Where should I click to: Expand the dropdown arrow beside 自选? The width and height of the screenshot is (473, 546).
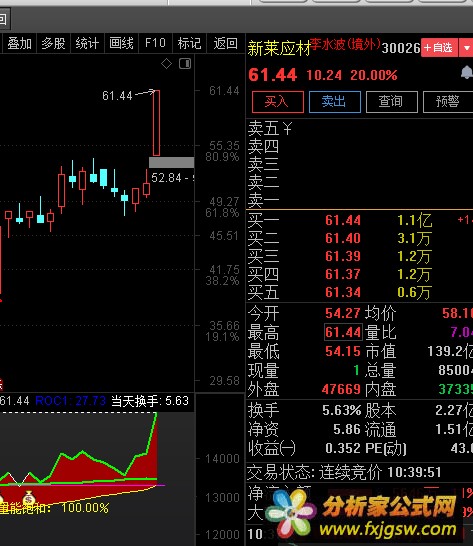[x=467, y=48]
